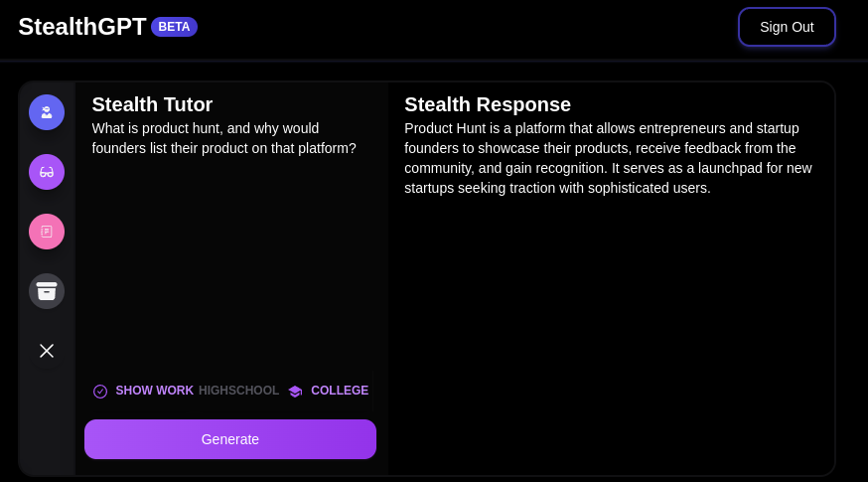This screenshot has height=482, width=868.
Task: Open the Stealth Tutor sidebar icon
Action: [x=47, y=112]
